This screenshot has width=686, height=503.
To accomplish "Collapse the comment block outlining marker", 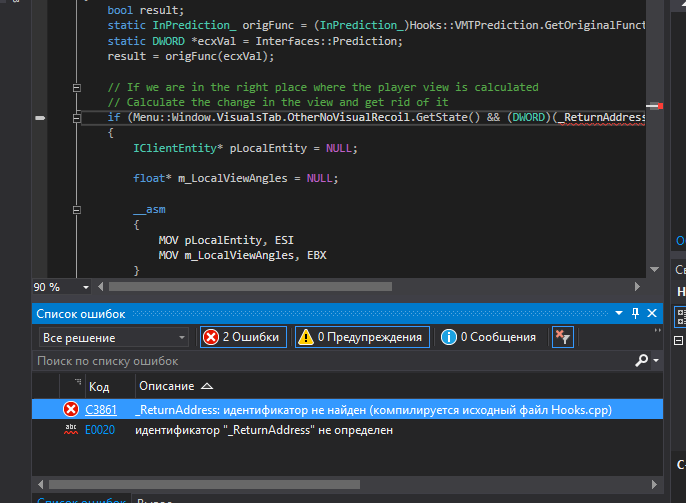I will pos(76,88).
